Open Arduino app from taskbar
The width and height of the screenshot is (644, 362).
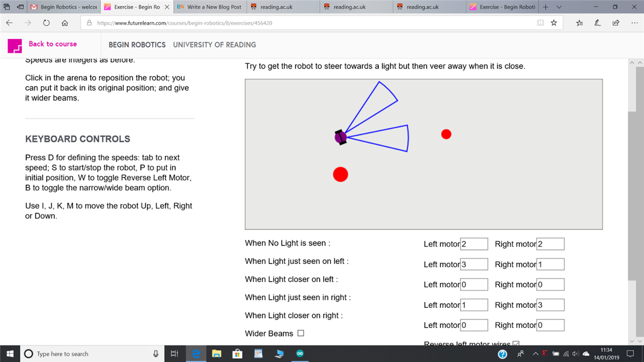click(x=299, y=353)
